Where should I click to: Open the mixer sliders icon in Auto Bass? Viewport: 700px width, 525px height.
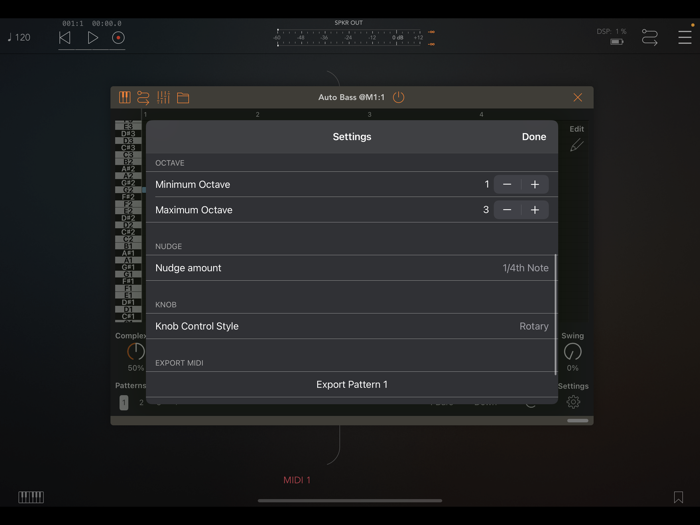point(163,97)
